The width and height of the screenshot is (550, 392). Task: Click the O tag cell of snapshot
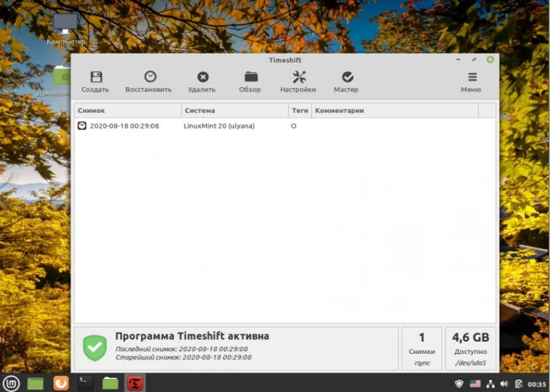click(x=293, y=126)
